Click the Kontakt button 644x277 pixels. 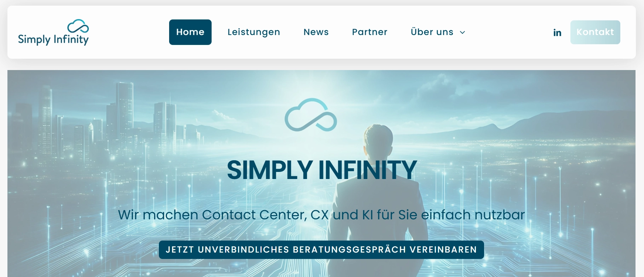click(x=595, y=32)
